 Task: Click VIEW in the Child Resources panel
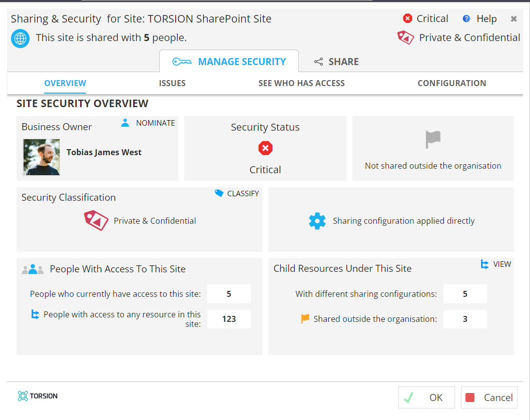[x=495, y=264]
